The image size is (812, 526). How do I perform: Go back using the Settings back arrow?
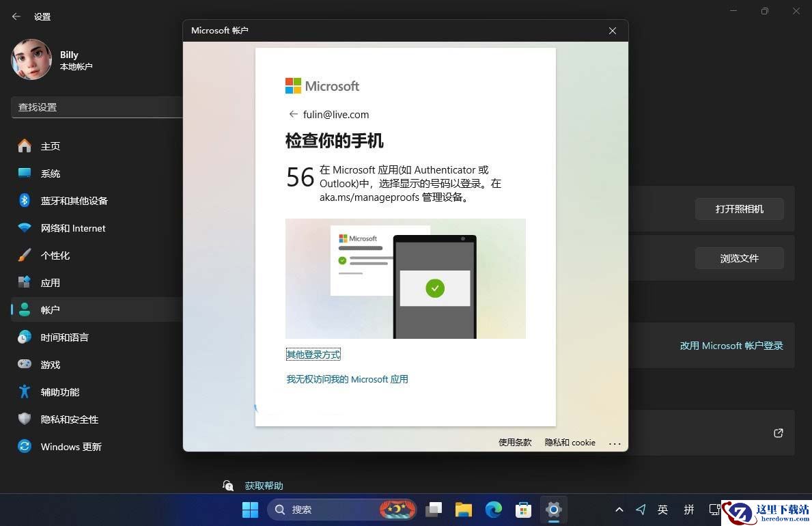tap(16, 16)
